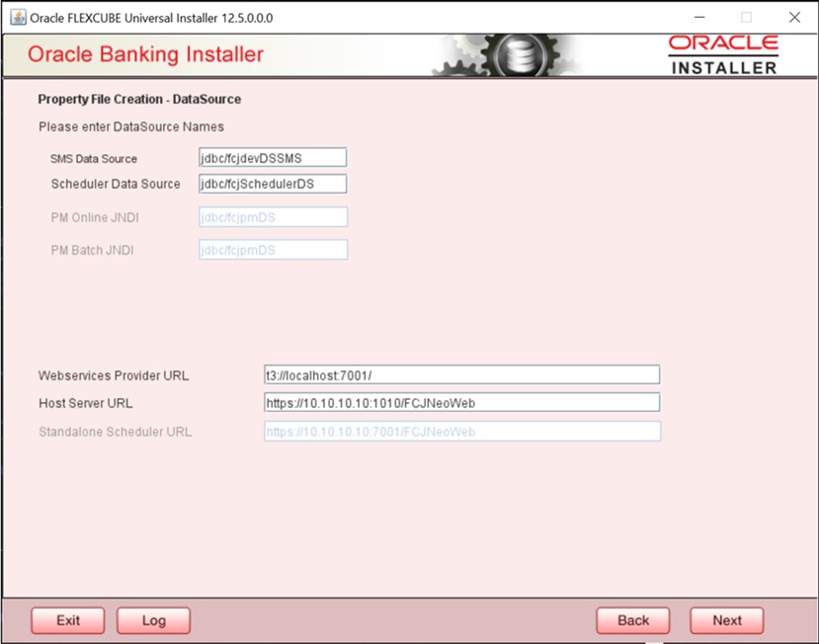Go Back to previous installer screen
The image size is (819, 644).
[x=633, y=620]
